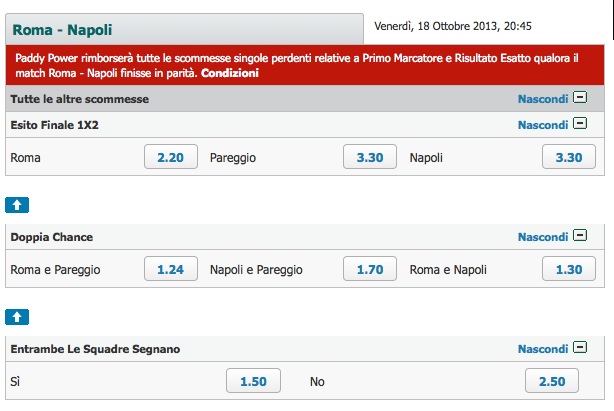Select Pareggio odds 3.30
Viewport: 614px width, 411px height.
(370, 157)
